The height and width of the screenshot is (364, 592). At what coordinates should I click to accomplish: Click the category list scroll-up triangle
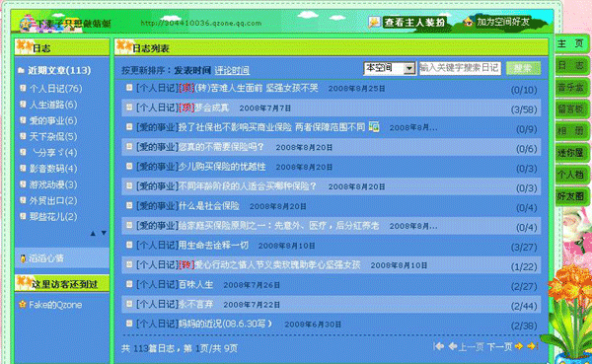[x=93, y=234]
